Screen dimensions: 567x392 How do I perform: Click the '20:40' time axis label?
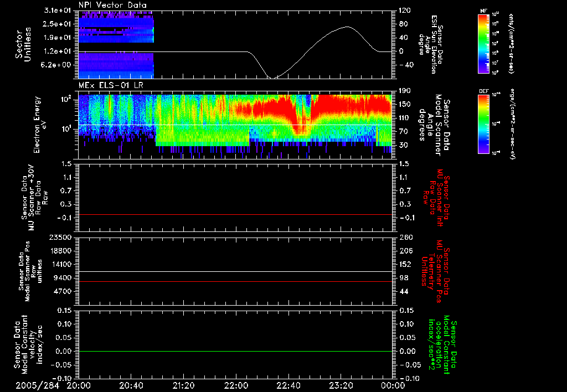click(131, 385)
